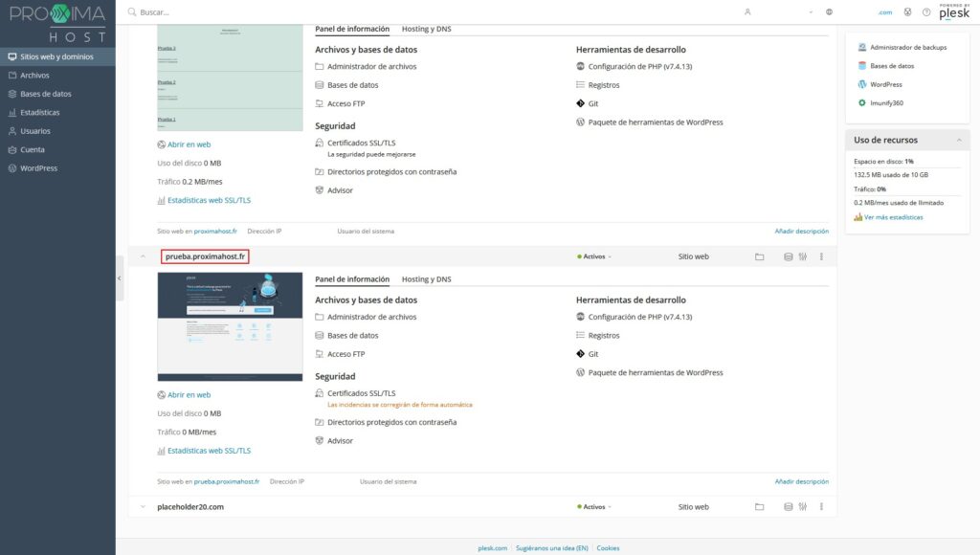Click website preview thumbnail of prueba.proximahost.fr
This screenshot has width=980, height=555.
(230, 326)
